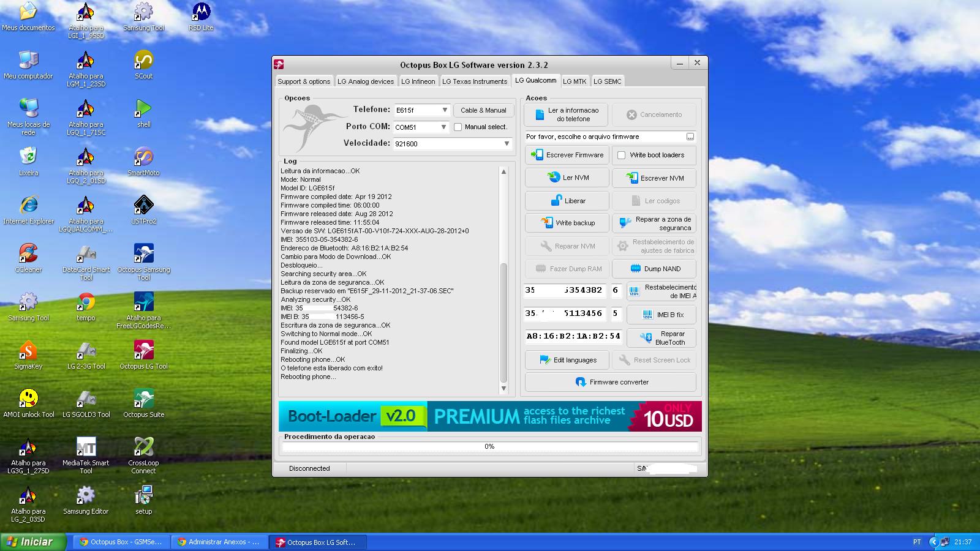
Task: Click firmware file browse icon
Action: point(690,137)
